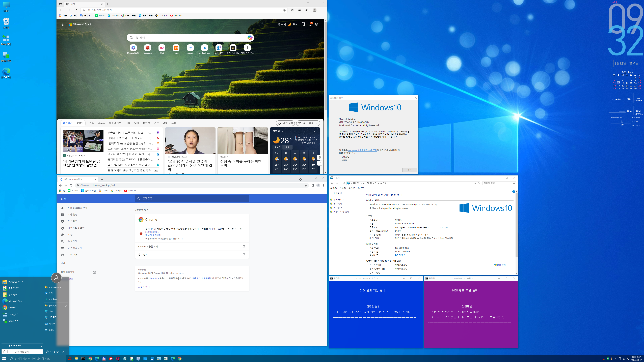Open the Outlook mail quick link

[204, 49]
